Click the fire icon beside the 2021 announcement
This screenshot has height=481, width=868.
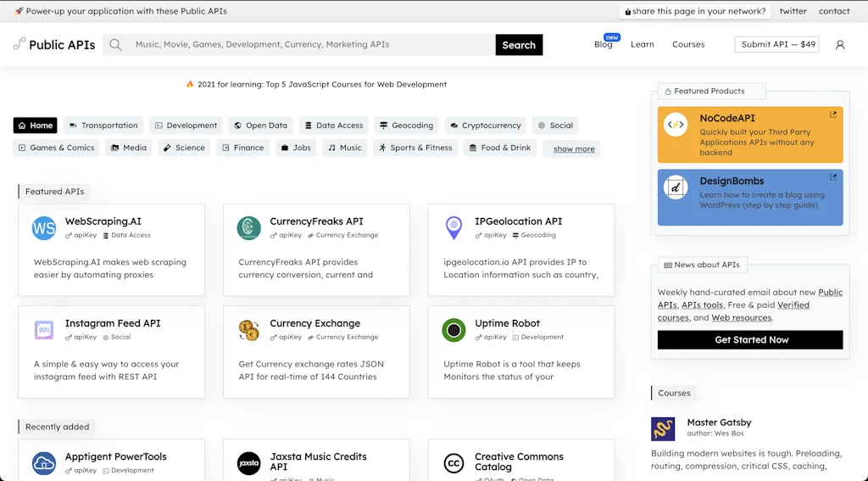pyautogui.click(x=190, y=84)
